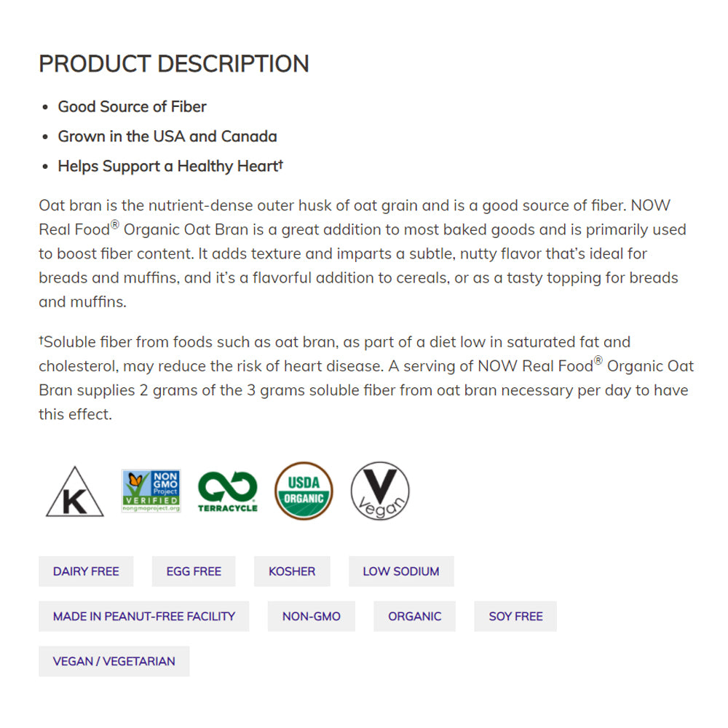Viewport: 728px width, 728px height.
Task: Click the oat bran description paragraph
Action: 363,253
